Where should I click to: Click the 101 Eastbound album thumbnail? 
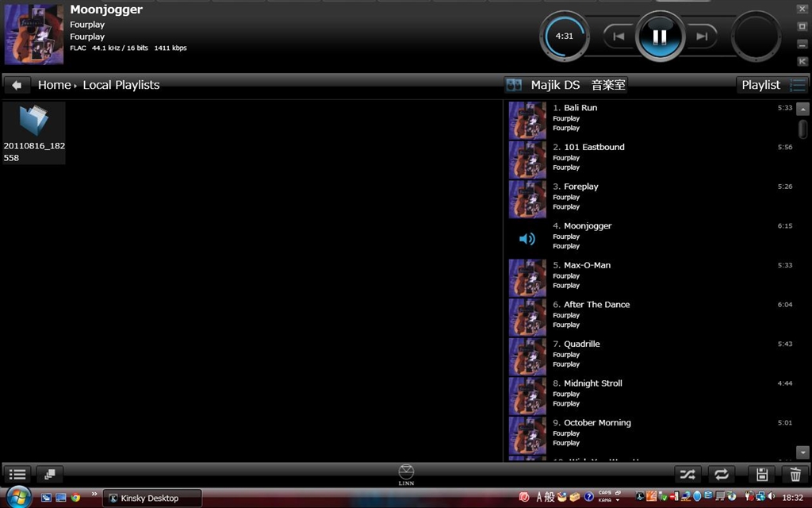[527, 160]
